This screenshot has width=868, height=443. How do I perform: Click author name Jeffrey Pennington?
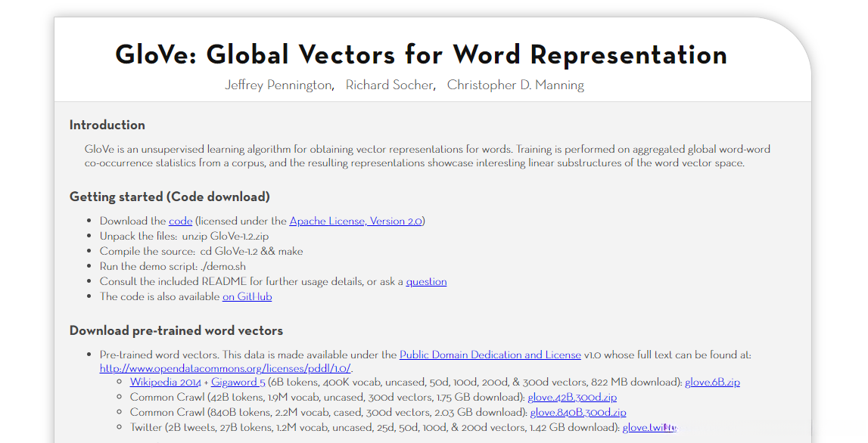(278, 85)
